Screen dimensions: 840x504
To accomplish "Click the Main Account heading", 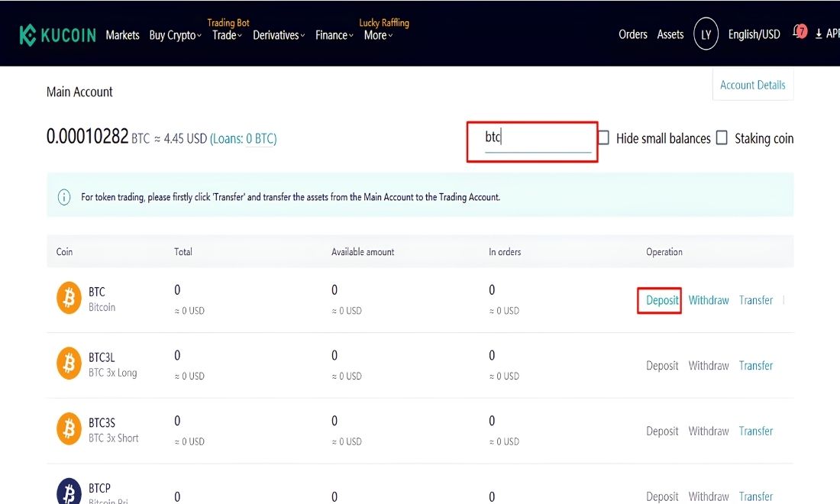I will pyautogui.click(x=79, y=92).
